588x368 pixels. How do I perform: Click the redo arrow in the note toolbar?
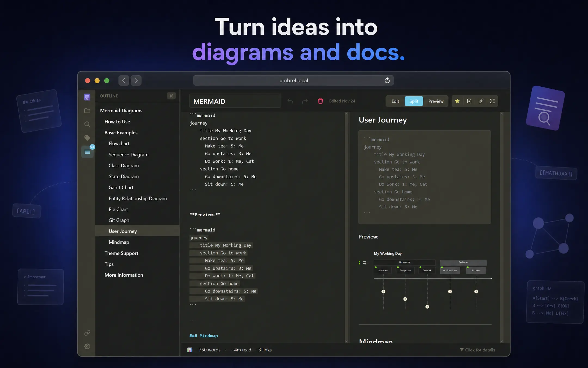pos(305,101)
